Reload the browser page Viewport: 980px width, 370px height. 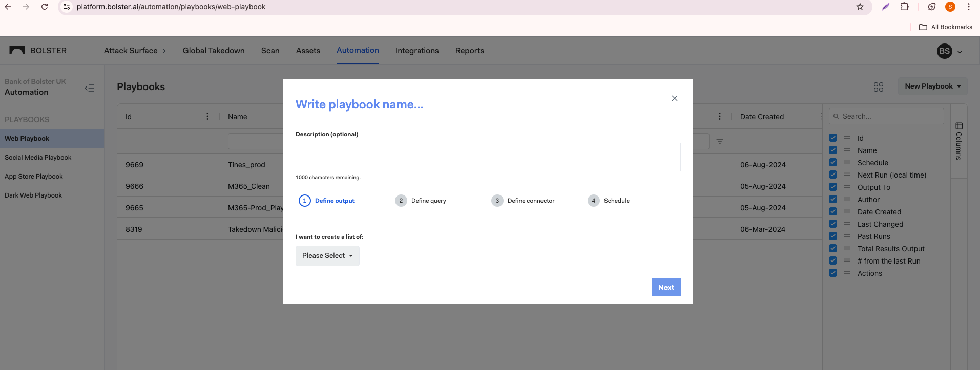45,7
